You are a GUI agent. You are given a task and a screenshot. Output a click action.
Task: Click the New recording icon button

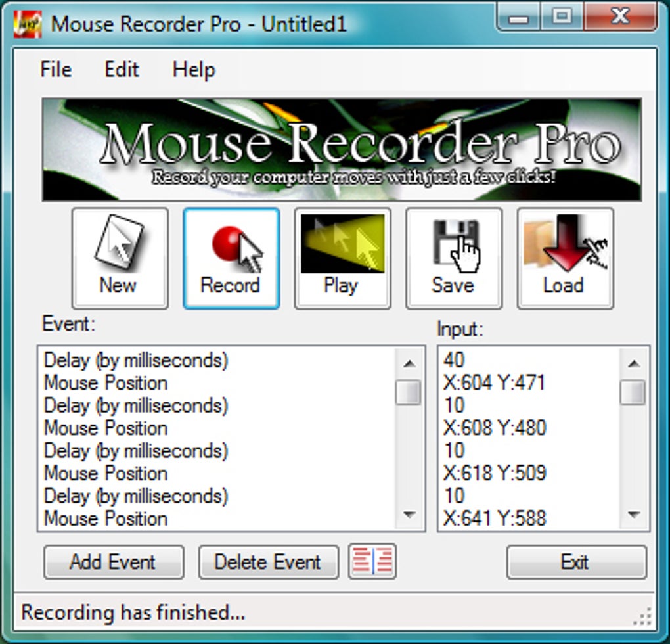(120, 258)
